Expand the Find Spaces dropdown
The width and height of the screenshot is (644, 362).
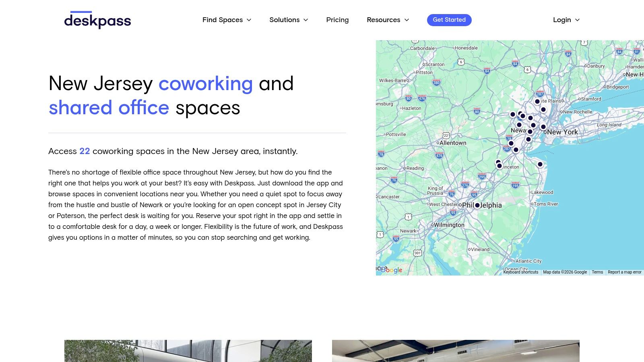[227, 20]
